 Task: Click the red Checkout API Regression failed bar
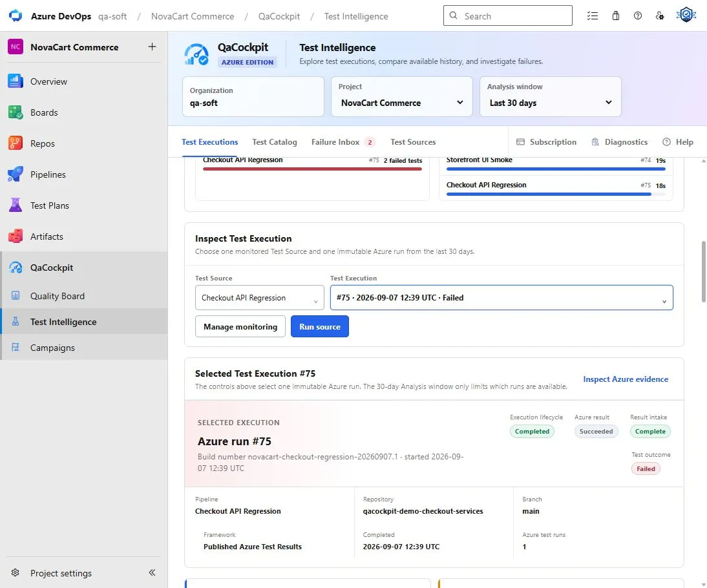click(312, 169)
